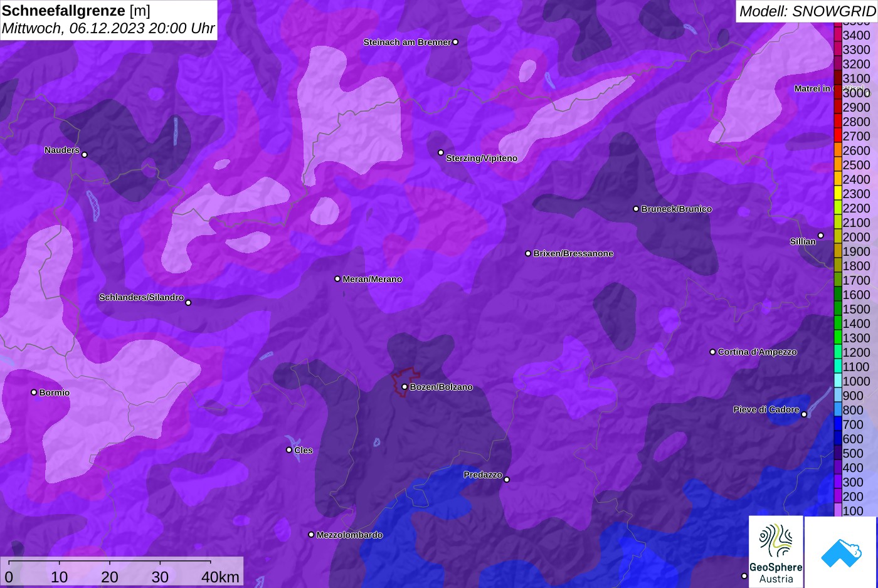Click the legend value '1200'

[856, 352]
